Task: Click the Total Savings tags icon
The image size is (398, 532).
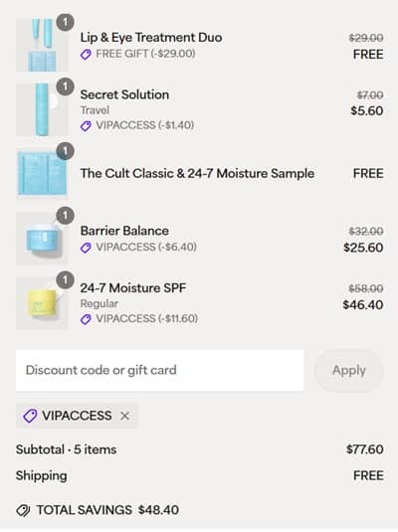Action: pyautogui.click(x=23, y=510)
